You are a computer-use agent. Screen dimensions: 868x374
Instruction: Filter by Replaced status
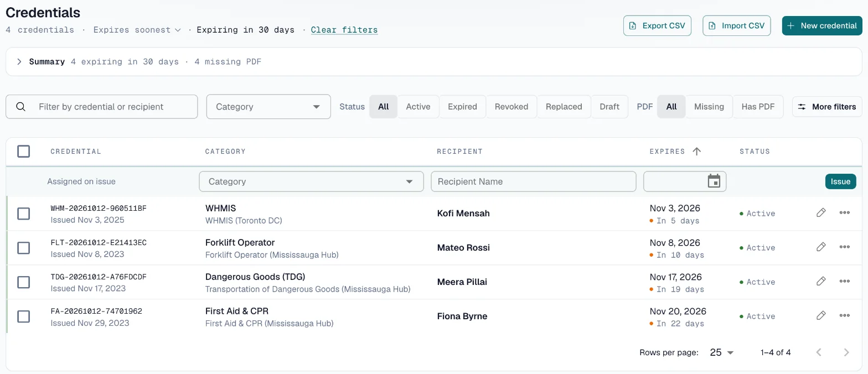point(564,107)
